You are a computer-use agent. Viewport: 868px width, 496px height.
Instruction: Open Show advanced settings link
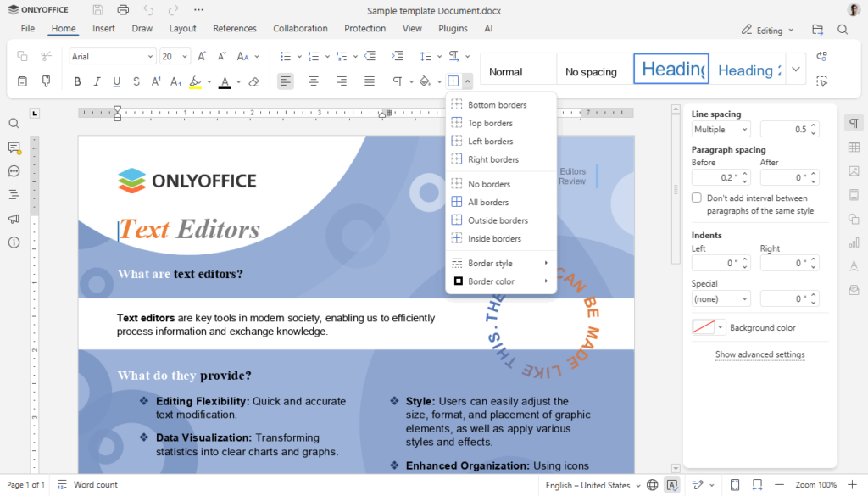pyautogui.click(x=759, y=354)
